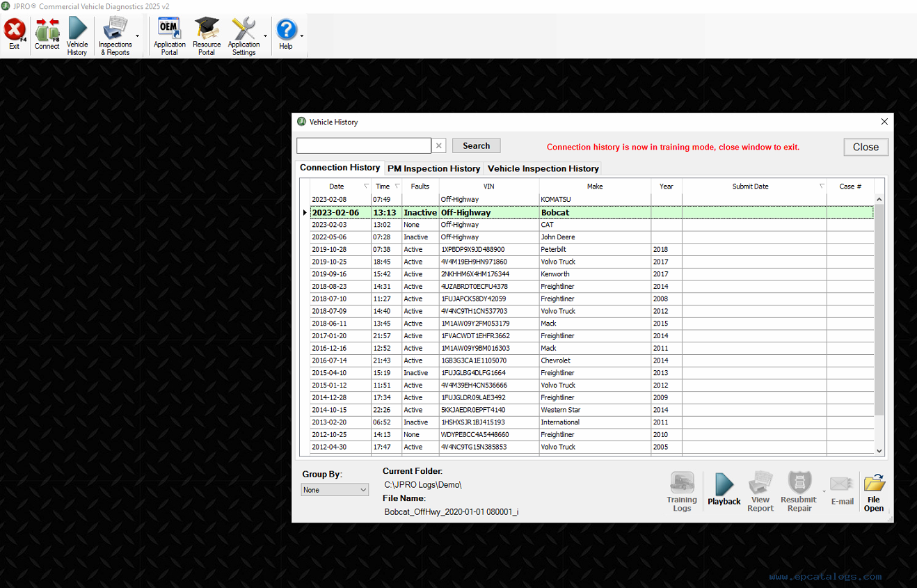This screenshot has height=588, width=917.
Task: Start Playback of selected log
Action: pos(724,490)
